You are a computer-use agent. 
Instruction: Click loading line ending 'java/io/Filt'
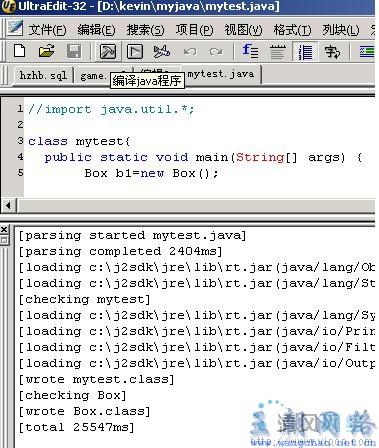coord(196,348)
